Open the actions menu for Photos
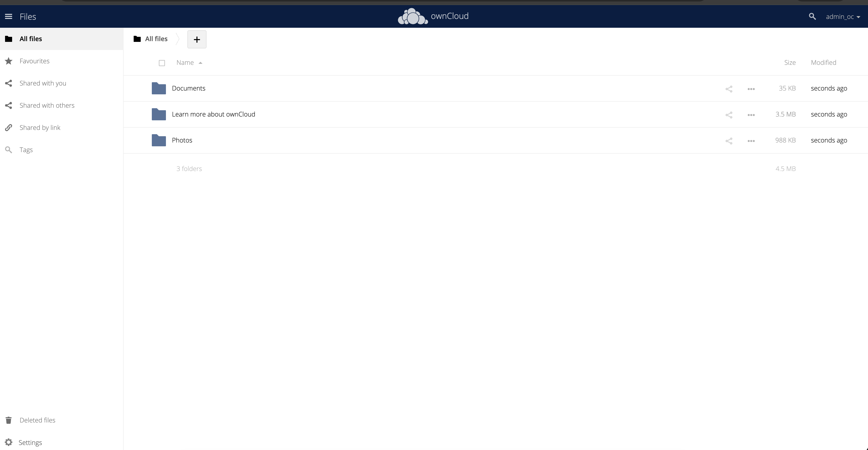The image size is (868, 450). pyautogui.click(x=751, y=140)
